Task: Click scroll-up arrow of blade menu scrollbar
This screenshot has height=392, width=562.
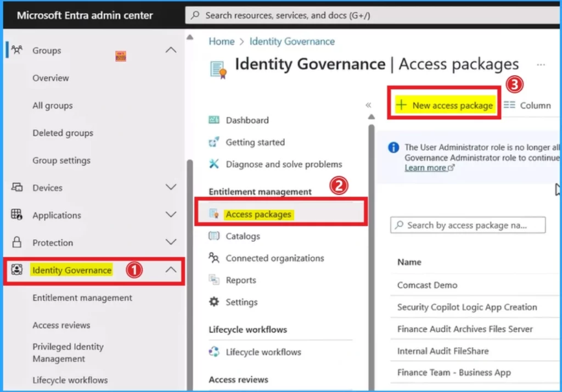Action: [372, 116]
